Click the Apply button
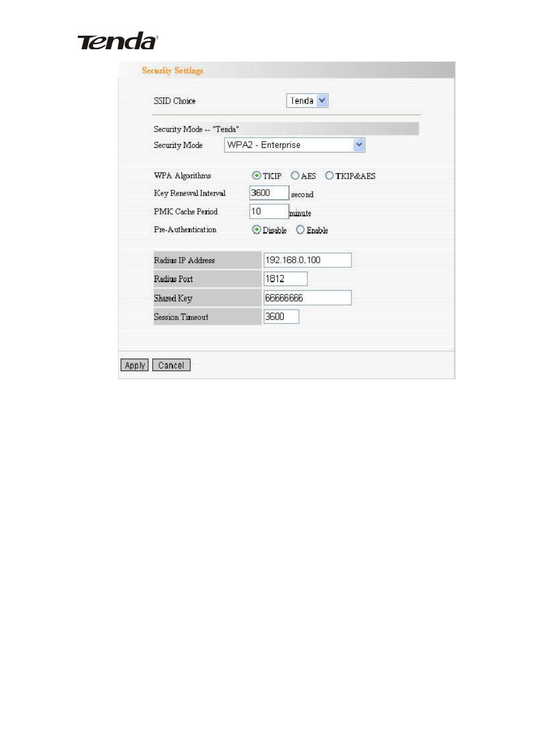 134,365
